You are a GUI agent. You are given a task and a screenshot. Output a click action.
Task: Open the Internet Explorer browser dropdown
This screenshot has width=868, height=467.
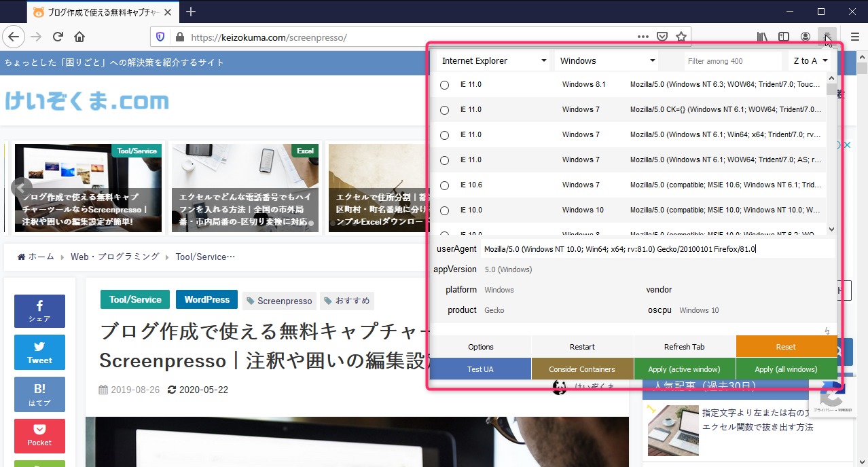(494, 60)
